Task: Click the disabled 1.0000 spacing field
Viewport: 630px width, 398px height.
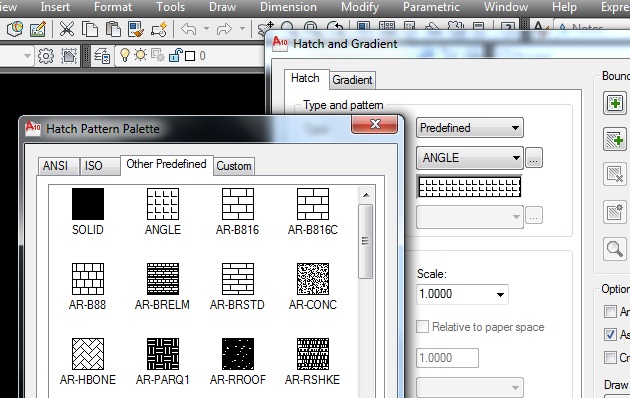Action: pos(447,357)
